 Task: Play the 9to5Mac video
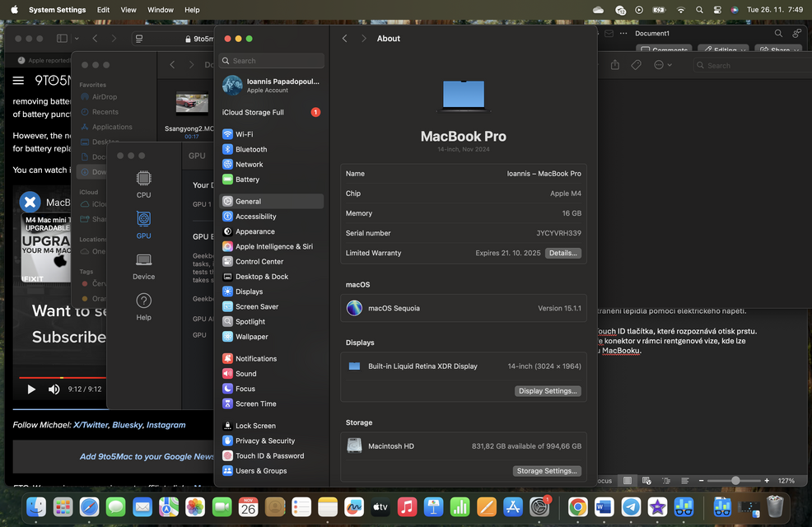pyautogui.click(x=31, y=389)
